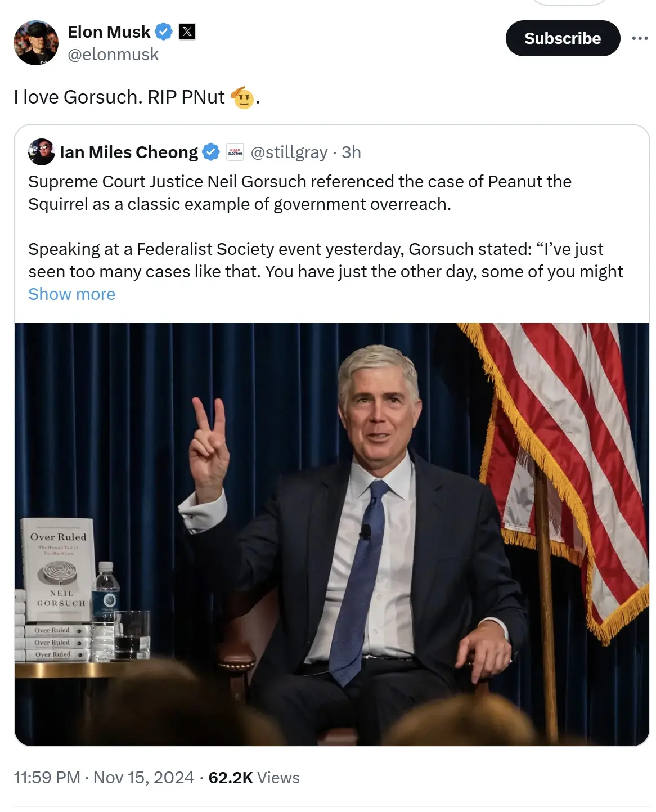The height and width of the screenshot is (812, 656).
Task: Open the Ian Miles Cheong name link
Action: click(x=129, y=152)
